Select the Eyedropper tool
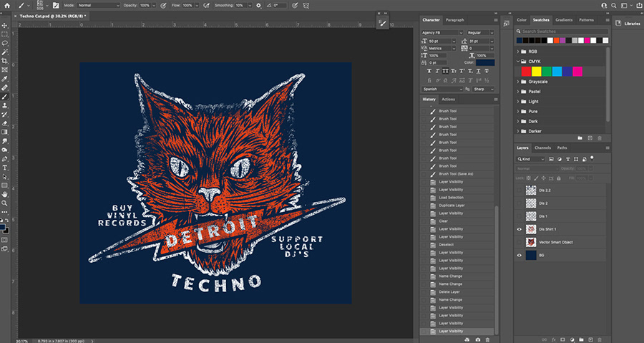The image size is (644, 343). [x=4, y=79]
